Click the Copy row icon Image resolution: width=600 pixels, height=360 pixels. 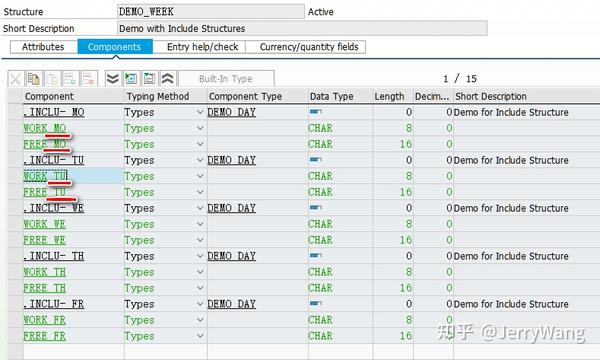click(34, 79)
